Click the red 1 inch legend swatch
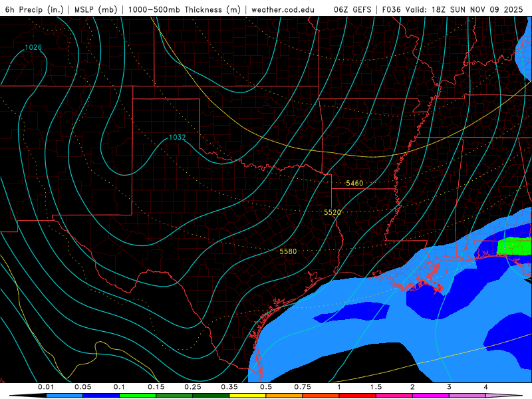Screen dimensions: 532x399 (358, 396)
